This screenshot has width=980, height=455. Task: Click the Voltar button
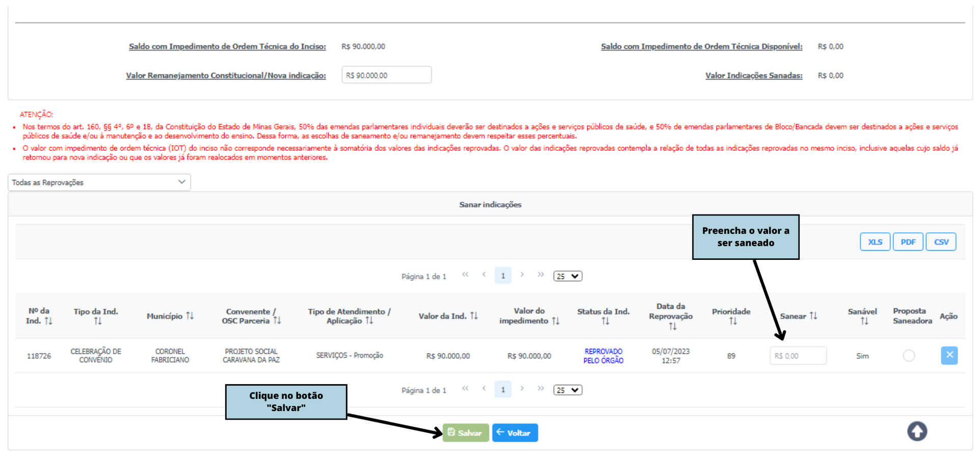click(515, 433)
